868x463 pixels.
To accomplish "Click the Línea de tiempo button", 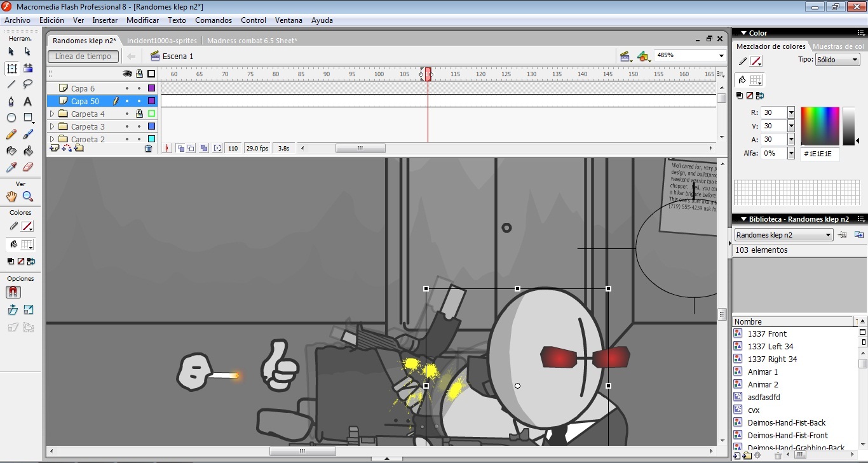I will click(83, 57).
